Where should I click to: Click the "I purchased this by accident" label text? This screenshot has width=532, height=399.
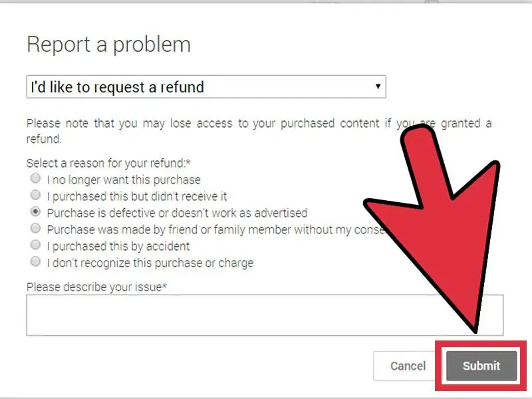[x=118, y=246]
